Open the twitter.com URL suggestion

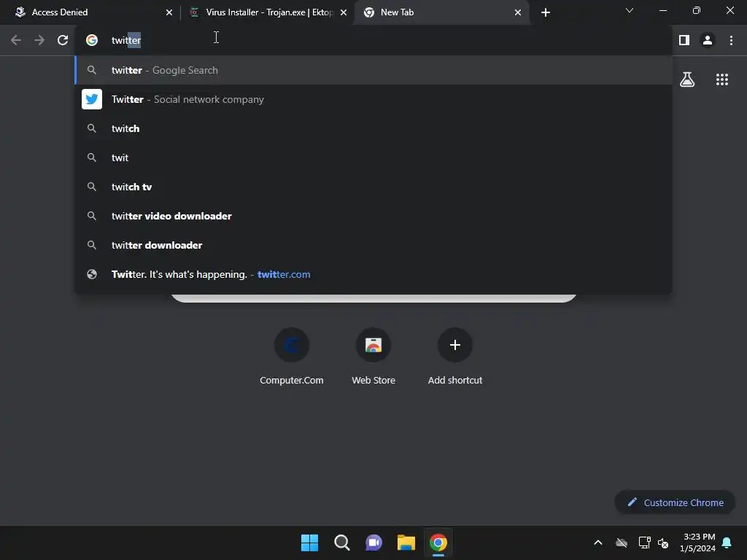point(373,275)
